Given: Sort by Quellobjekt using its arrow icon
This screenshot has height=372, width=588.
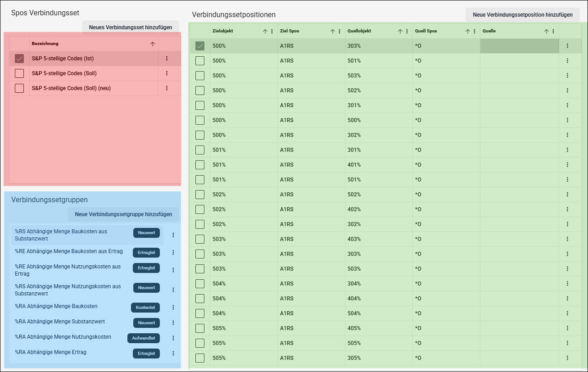Looking at the screenshot, I should coord(400,31).
